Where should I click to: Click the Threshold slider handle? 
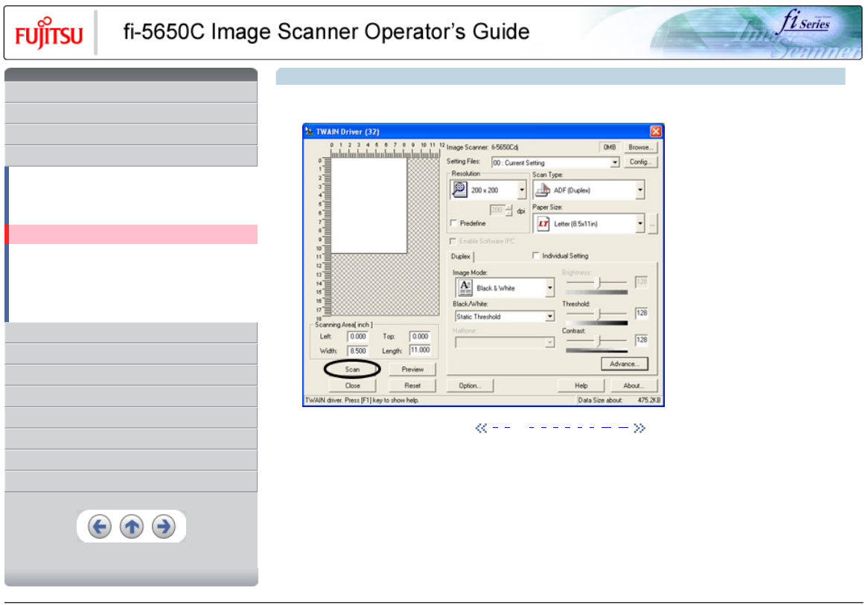[x=598, y=314]
